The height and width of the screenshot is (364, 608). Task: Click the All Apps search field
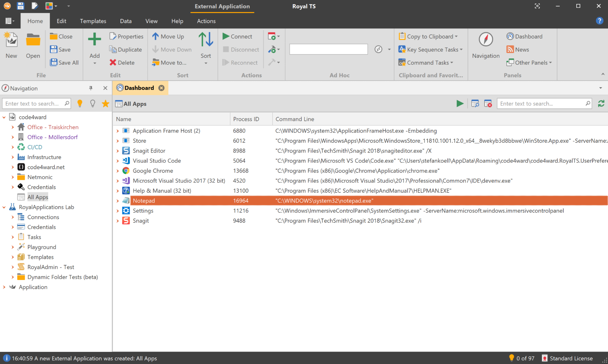click(544, 104)
